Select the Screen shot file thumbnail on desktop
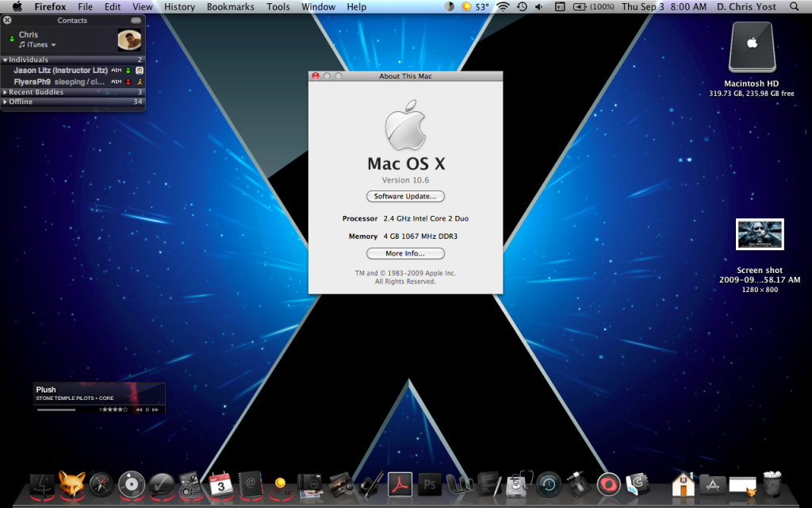This screenshot has height=508, width=812. (760, 234)
